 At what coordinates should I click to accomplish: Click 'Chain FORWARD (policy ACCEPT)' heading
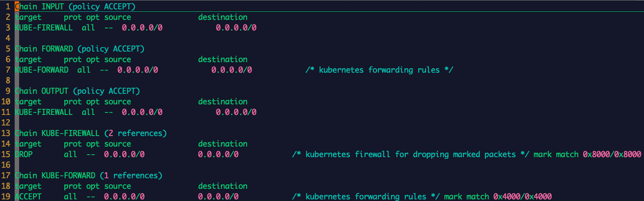click(80, 49)
